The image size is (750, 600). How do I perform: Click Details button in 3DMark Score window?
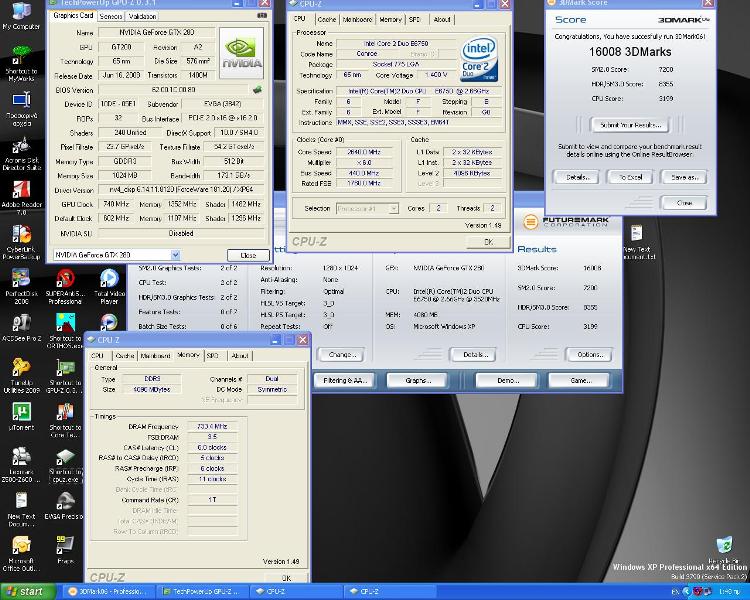578,177
